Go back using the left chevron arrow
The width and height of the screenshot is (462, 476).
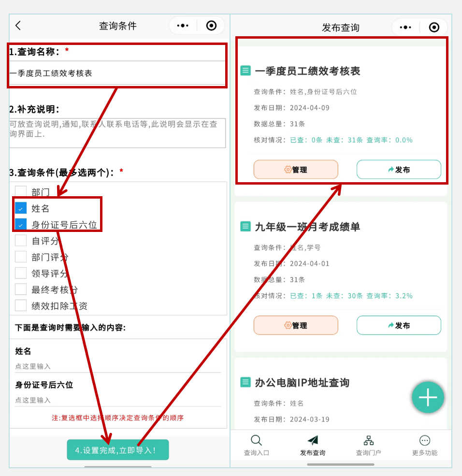pos(18,26)
